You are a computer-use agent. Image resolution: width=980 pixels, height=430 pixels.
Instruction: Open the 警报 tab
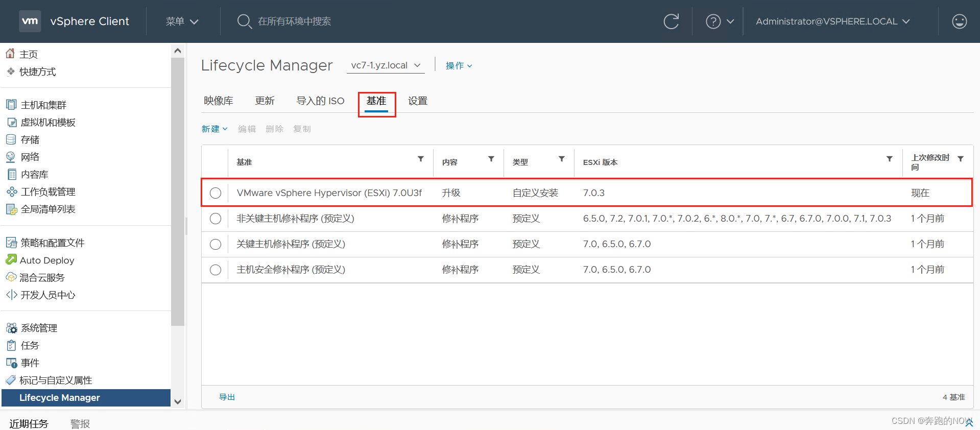click(80, 423)
